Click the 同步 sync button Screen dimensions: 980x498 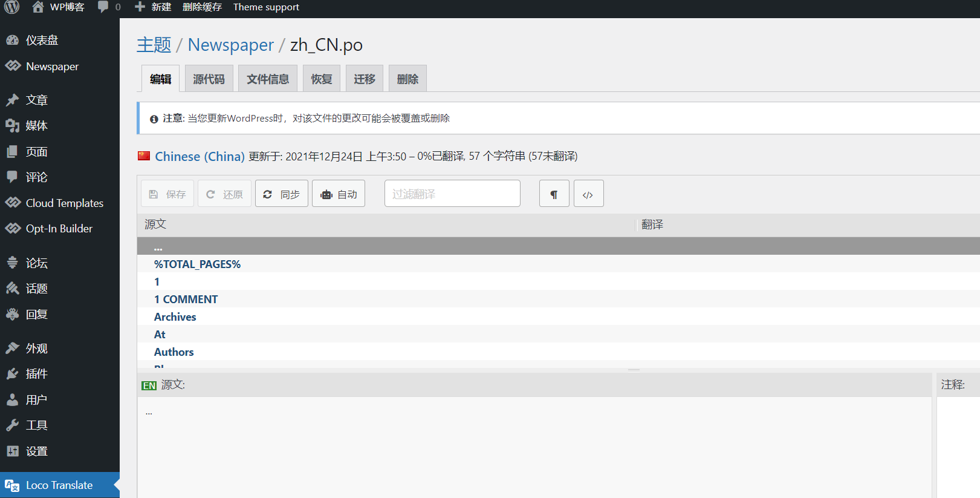pyautogui.click(x=282, y=194)
